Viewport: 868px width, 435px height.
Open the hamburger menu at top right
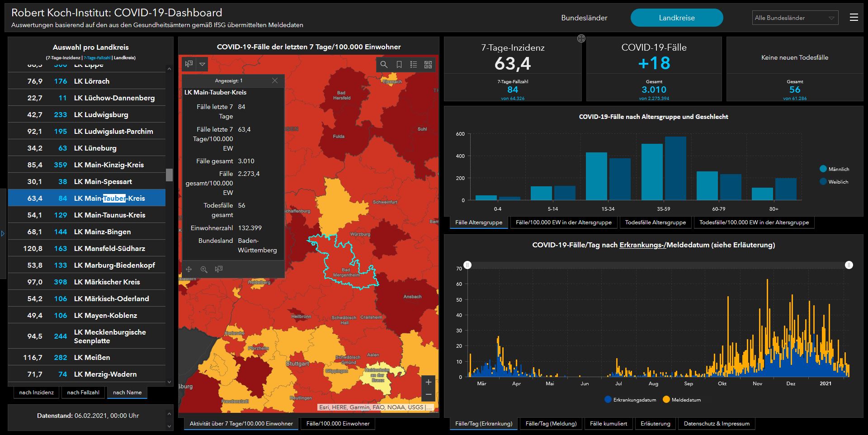pyautogui.click(x=854, y=18)
